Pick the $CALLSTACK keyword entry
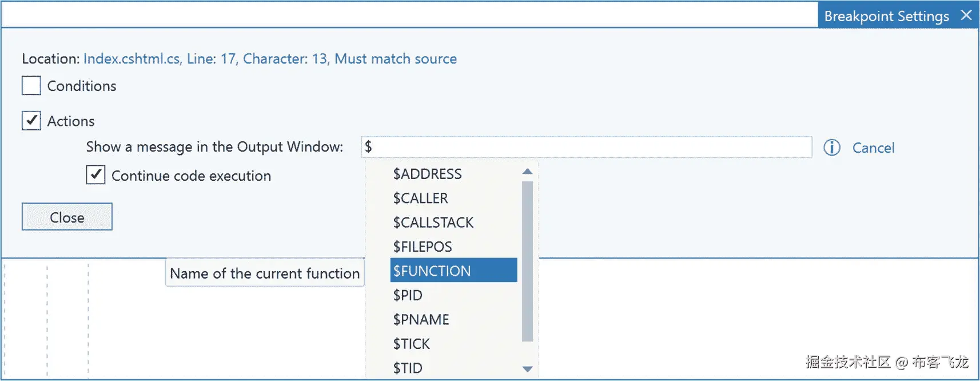The image size is (980, 381). 433,223
